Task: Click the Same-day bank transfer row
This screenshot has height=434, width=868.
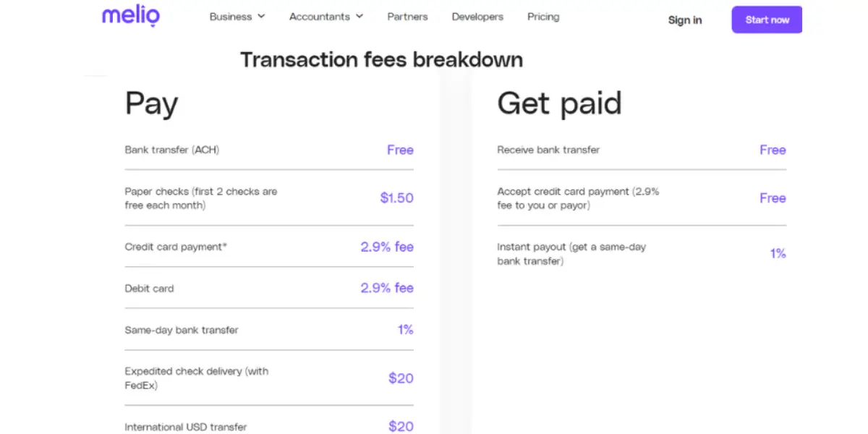Action: pos(269,330)
